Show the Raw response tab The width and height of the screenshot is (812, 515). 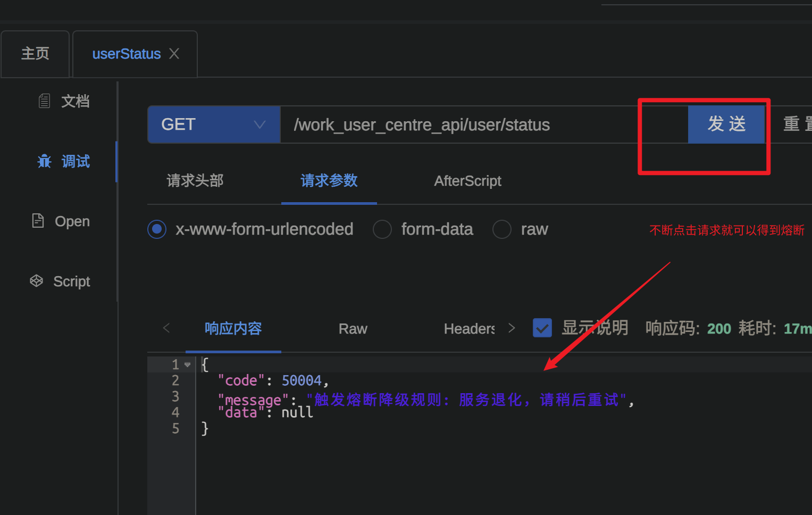(x=353, y=329)
